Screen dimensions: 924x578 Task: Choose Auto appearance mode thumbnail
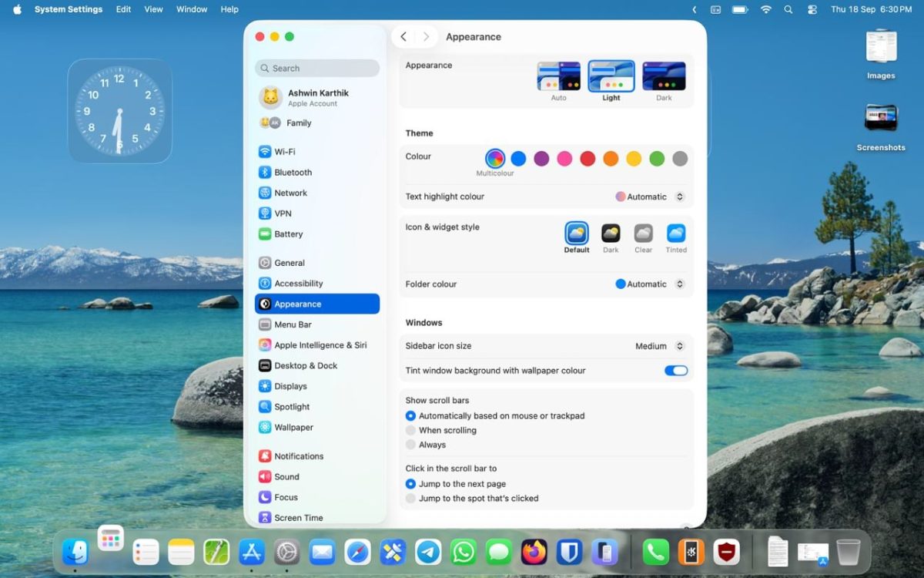point(559,76)
